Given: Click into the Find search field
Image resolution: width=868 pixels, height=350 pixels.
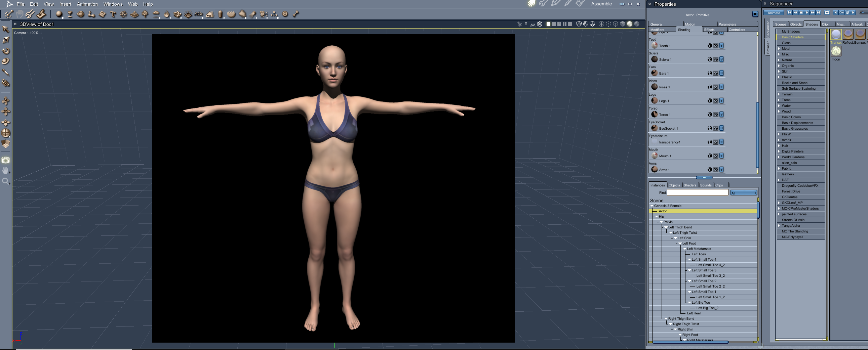Looking at the screenshot, I should coord(697,193).
